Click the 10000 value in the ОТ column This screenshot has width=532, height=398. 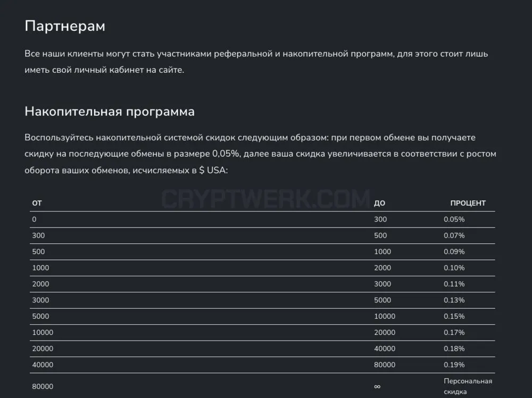43,333
